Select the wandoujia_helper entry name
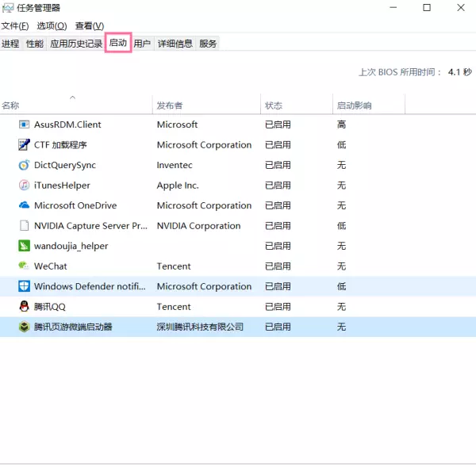 71,246
